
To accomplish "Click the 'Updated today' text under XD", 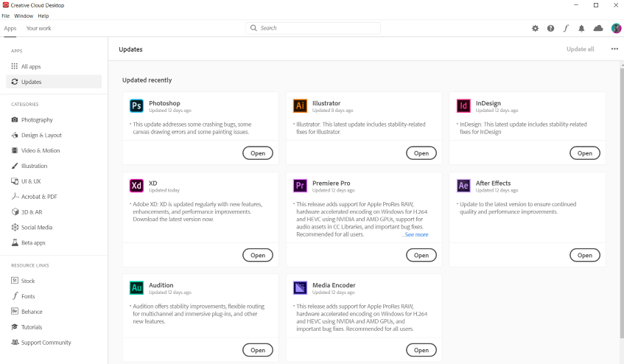I will [164, 191].
